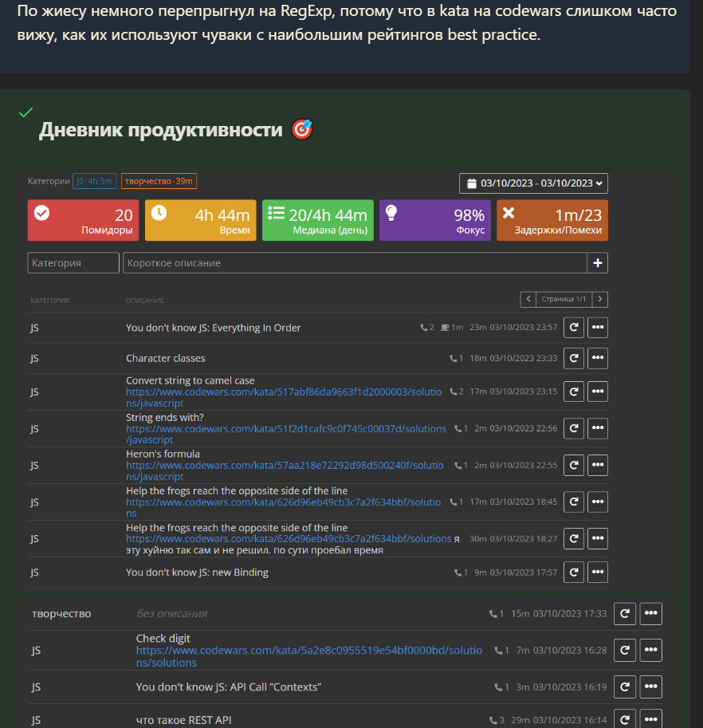Image resolution: width=703 pixels, height=728 pixels.
Task: Open options for 'Check digit' row
Action: (x=651, y=650)
